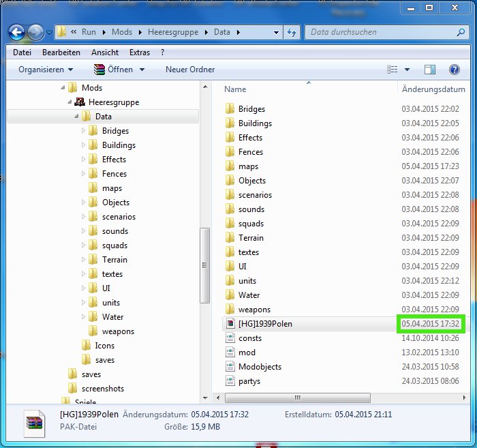The height and width of the screenshot is (448, 477).
Task: Expand Bridges in the tree
Action: point(83,130)
